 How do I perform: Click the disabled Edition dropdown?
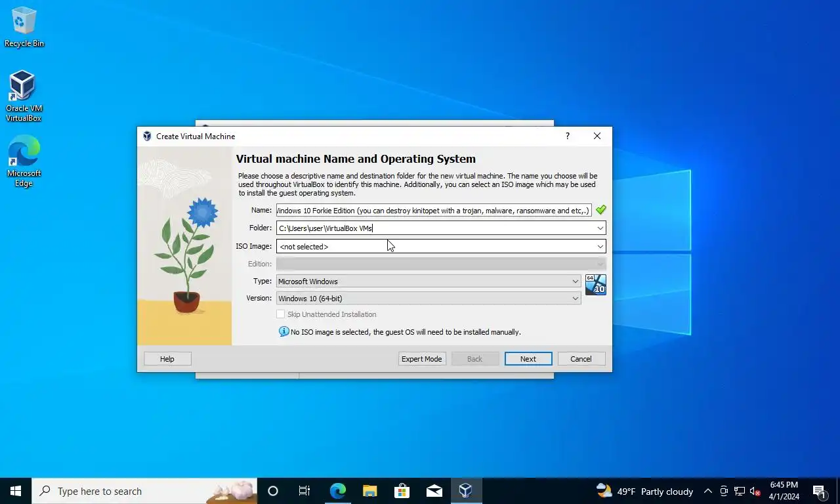coord(441,264)
